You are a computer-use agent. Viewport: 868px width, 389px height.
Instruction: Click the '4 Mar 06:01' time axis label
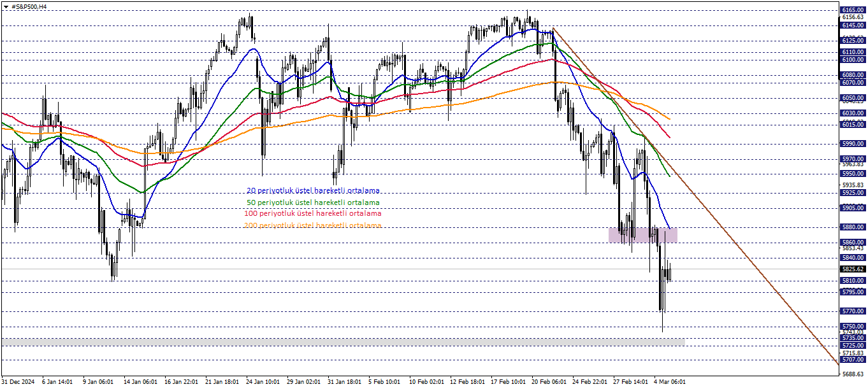(670, 382)
